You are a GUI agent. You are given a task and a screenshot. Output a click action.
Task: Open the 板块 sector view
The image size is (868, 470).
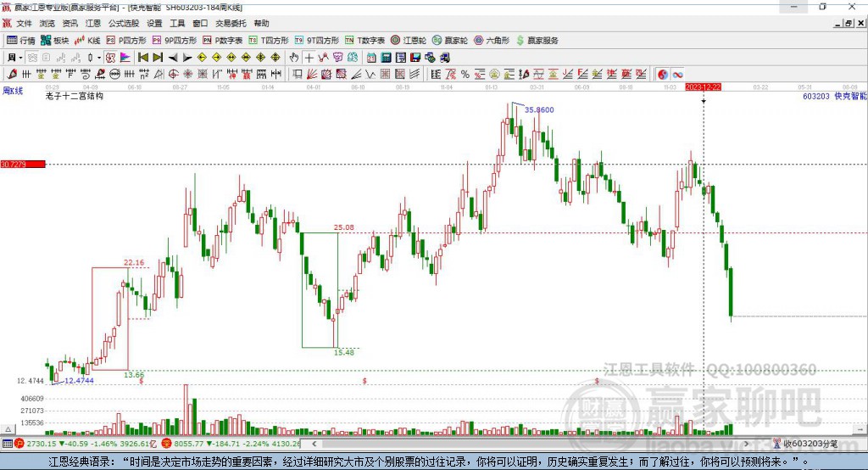click(x=54, y=41)
